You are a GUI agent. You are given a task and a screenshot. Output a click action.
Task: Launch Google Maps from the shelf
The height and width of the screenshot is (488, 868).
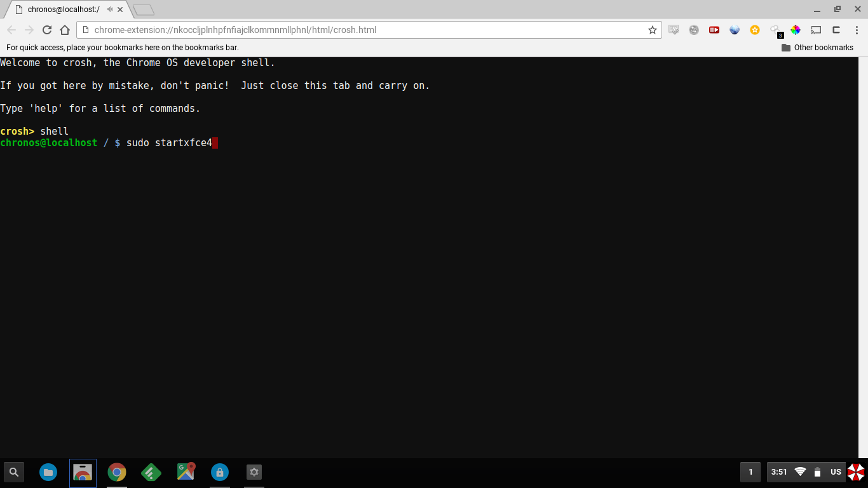186,471
